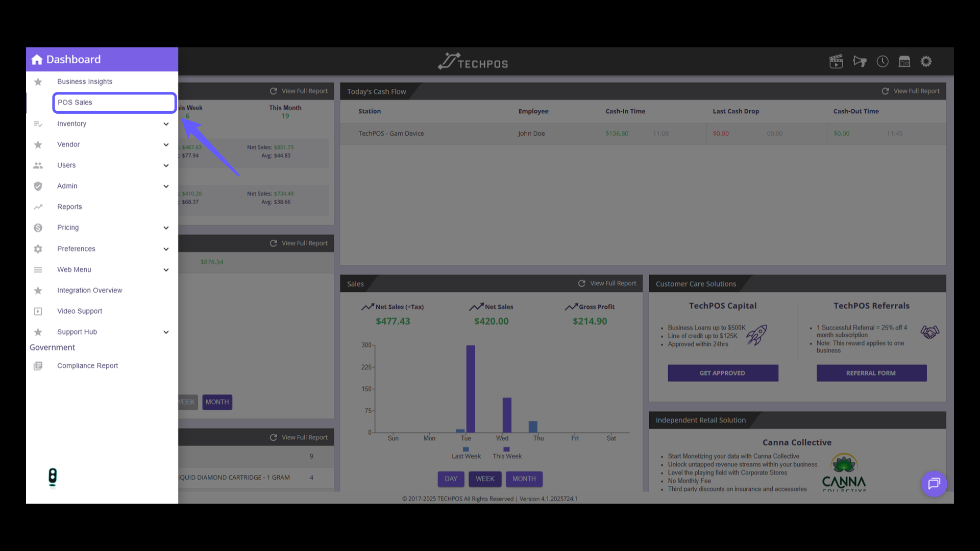Click the Users people icon
980x551 pixels.
click(38, 165)
